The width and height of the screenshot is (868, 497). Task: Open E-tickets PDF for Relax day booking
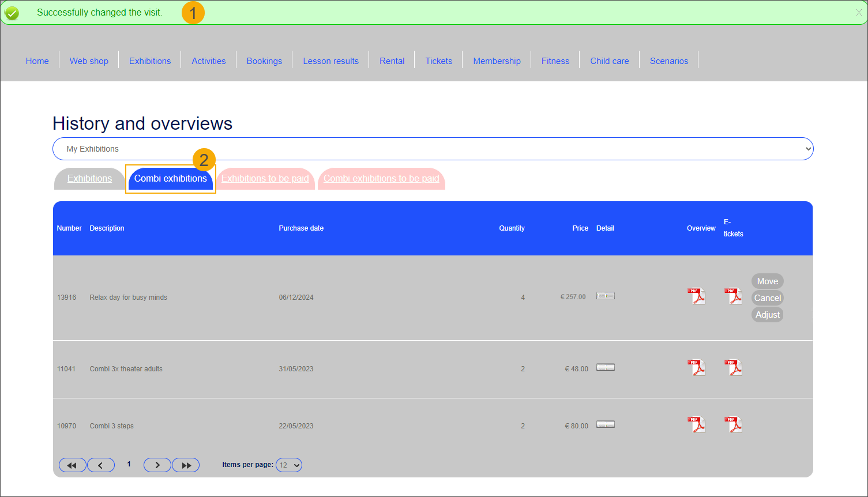coord(733,296)
